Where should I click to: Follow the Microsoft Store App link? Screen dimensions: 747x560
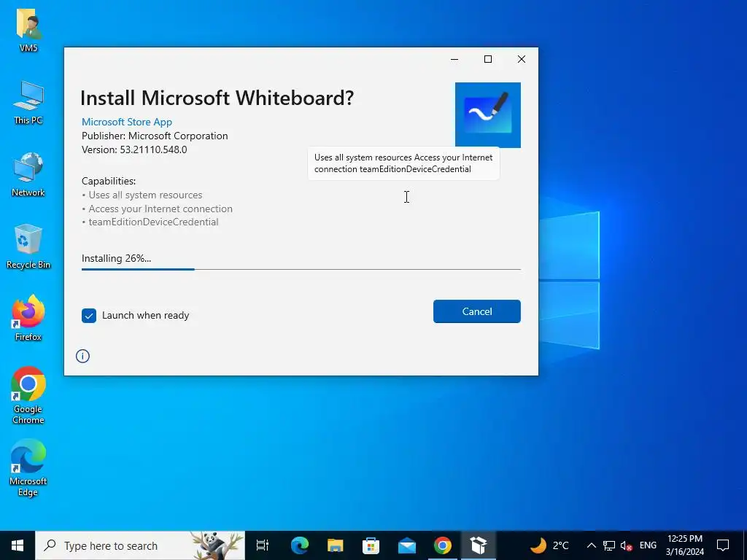[127, 122]
